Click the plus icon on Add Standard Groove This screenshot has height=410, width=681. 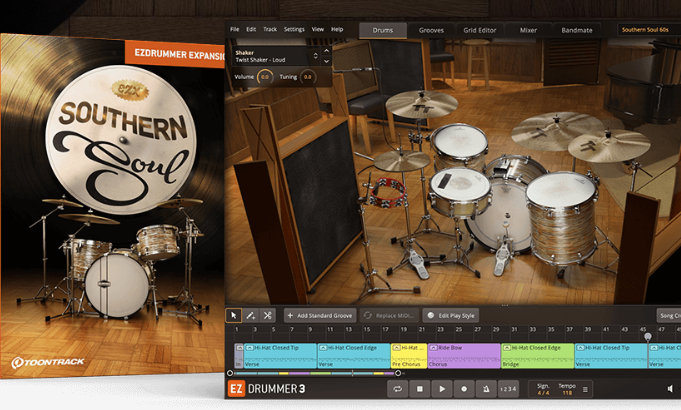290,315
